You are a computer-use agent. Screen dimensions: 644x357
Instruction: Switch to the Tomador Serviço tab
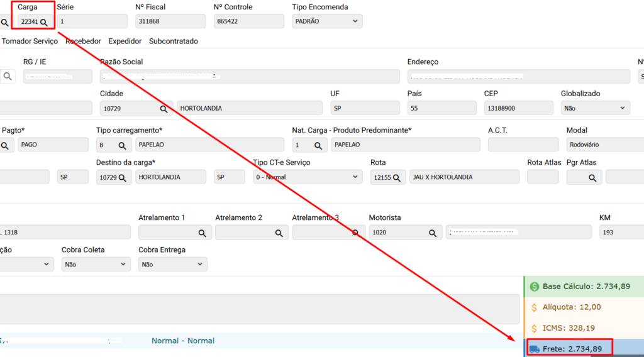point(30,41)
